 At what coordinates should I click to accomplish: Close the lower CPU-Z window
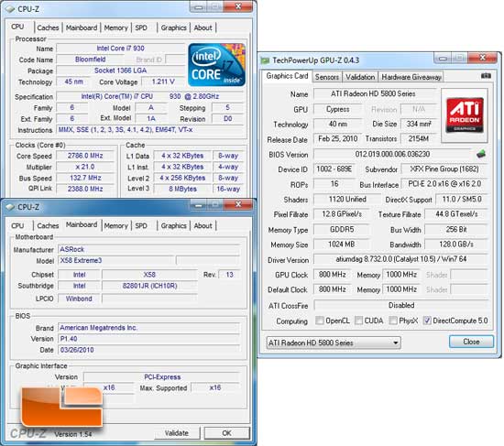238,204
